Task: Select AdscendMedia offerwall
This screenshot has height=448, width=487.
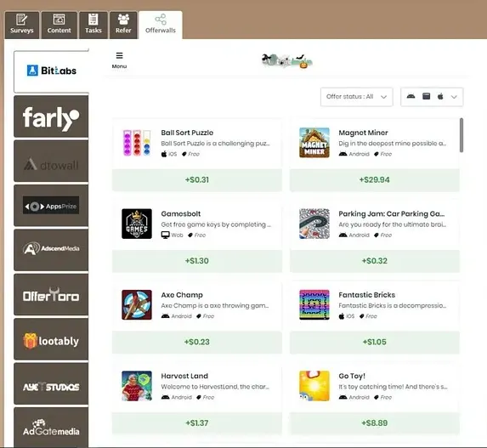Action: [x=51, y=250]
